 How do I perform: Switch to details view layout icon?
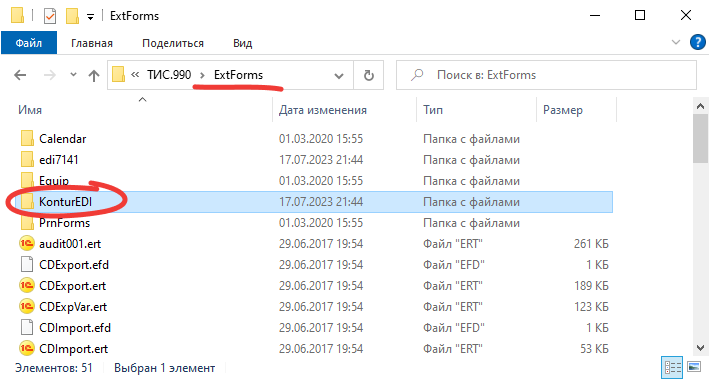[x=672, y=367]
